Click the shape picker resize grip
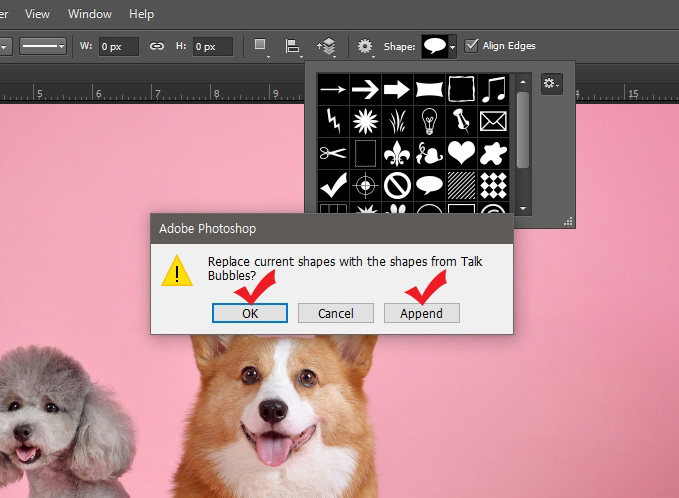This screenshot has width=679, height=498. (x=568, y=221)
